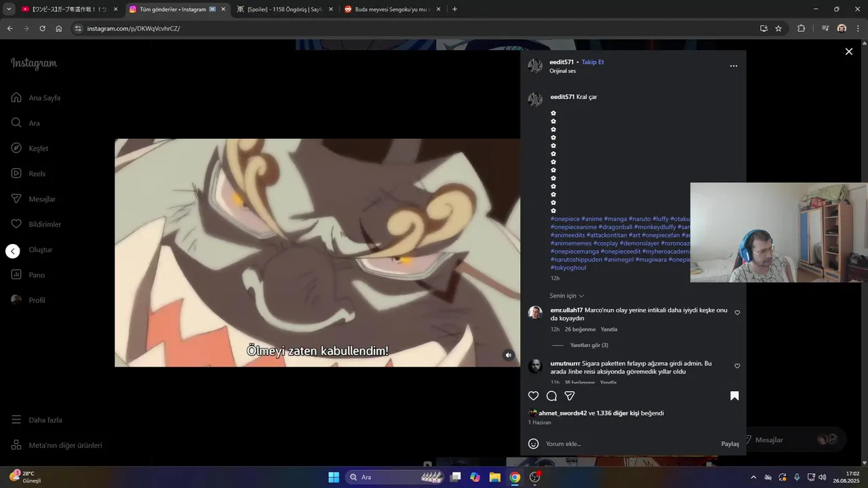Open the #onepiece hashtag
The width and height of the screenshot is (868, 488).
pyautogui.click(x=565, y=219)
